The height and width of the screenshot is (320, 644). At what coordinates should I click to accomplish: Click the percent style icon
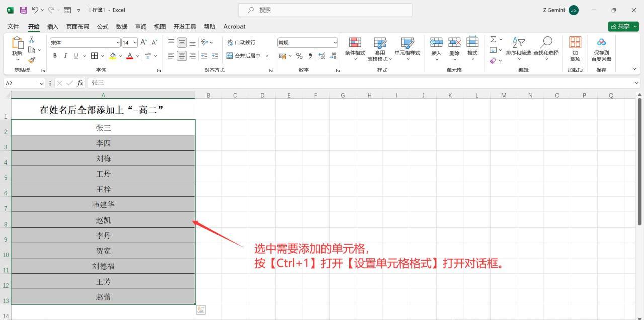(299, 56)
